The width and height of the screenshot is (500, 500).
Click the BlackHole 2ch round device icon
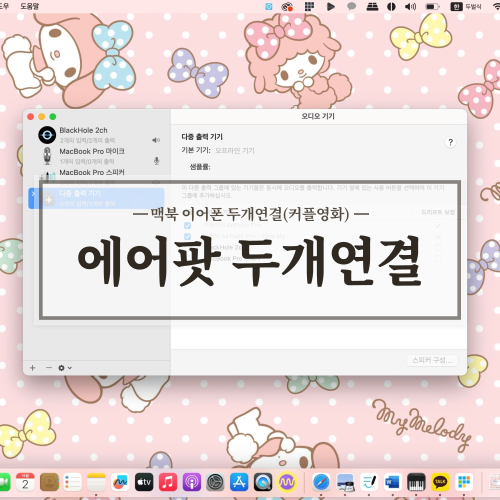click(x=47, y=135)
